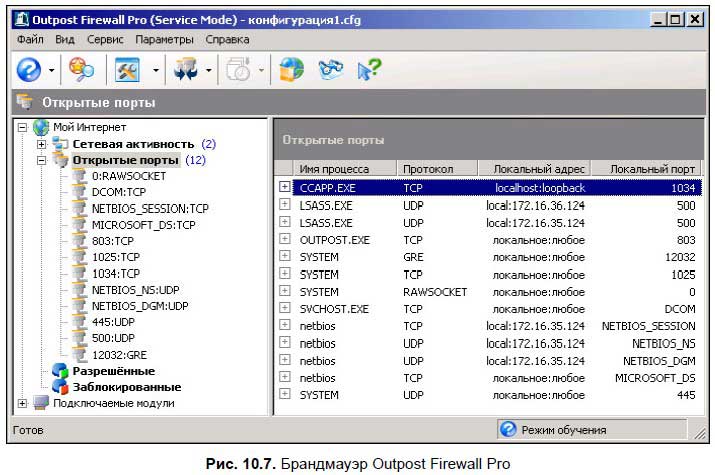Image resolution: width=715 pixels, height=475 pixels.
Task: Open the Параметры menu
Action: pos(164,40)
